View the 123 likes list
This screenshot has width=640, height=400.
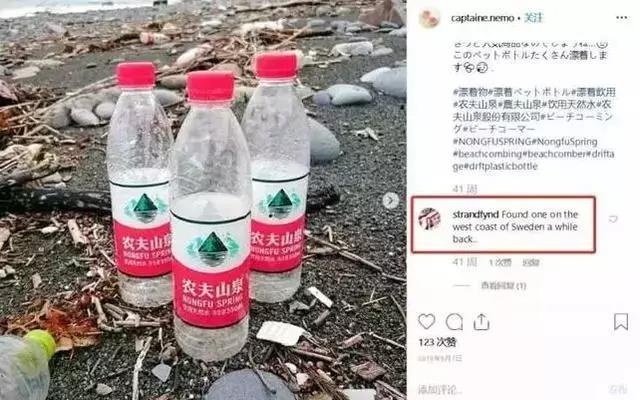437,342
